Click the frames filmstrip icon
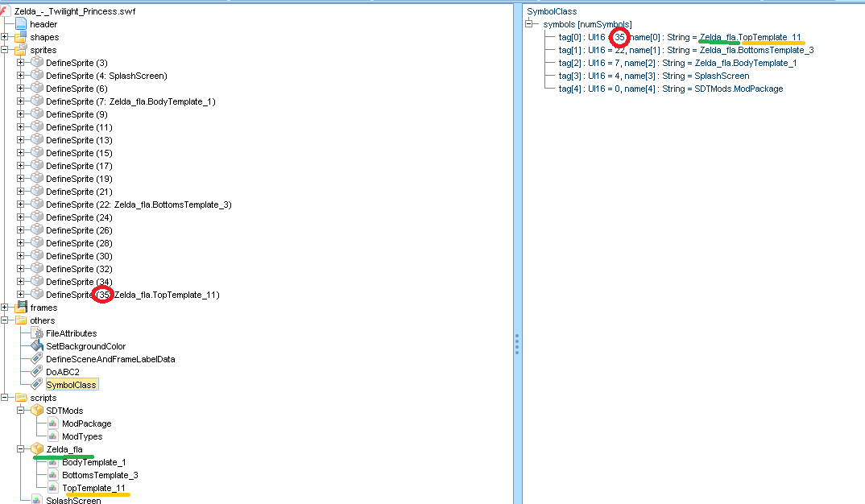865x504 pixels. (x=20, y=308)
